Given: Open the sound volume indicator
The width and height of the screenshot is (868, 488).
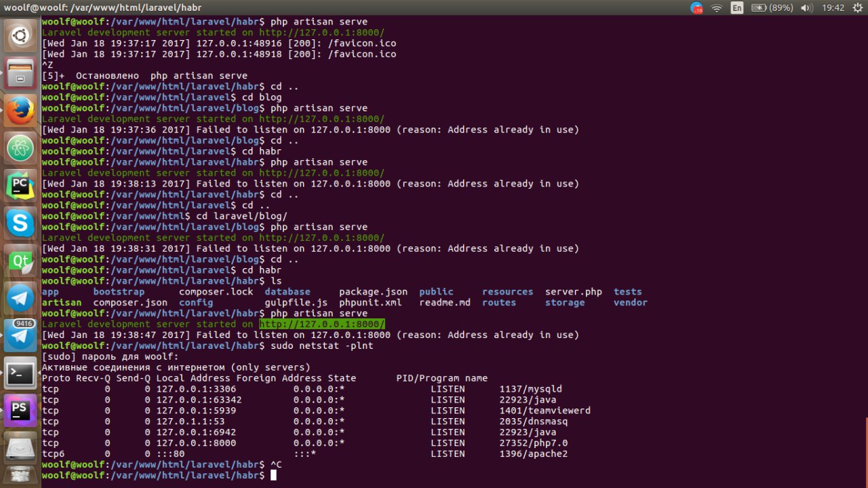Looking at the screenshot, I should click(806, 7).
